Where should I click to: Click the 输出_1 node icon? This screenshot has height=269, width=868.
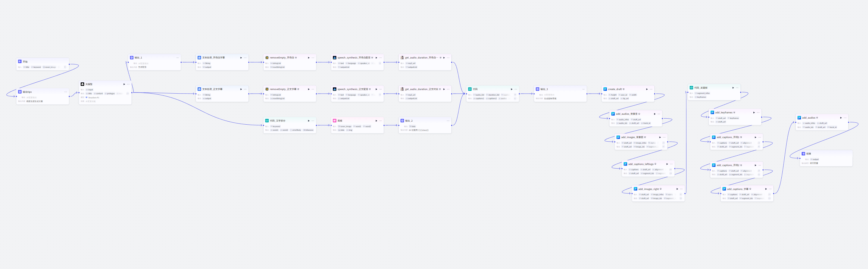132,58
